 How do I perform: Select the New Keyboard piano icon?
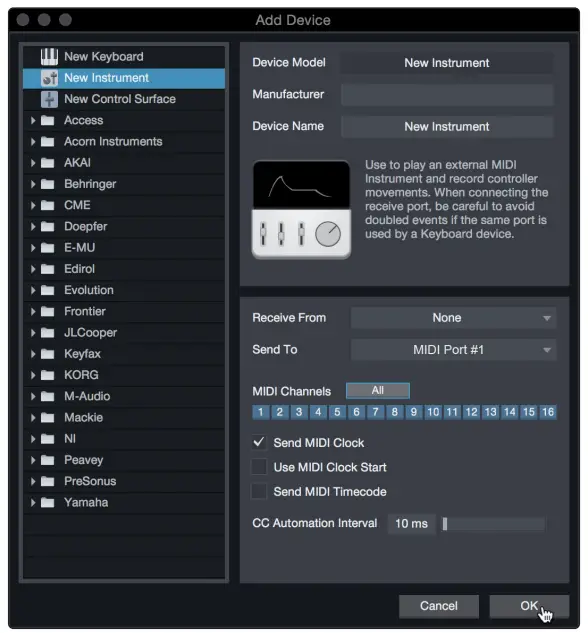(49, 57)
